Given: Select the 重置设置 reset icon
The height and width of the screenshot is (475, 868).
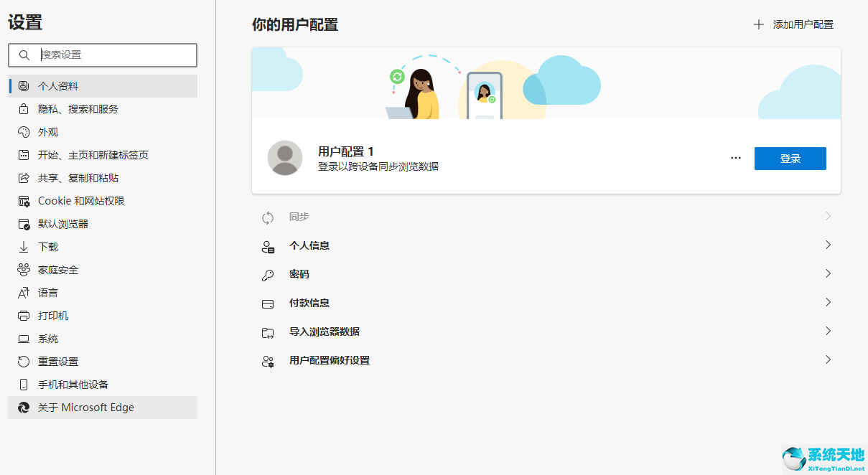Looking at the screenshot, I should (24, 361).
